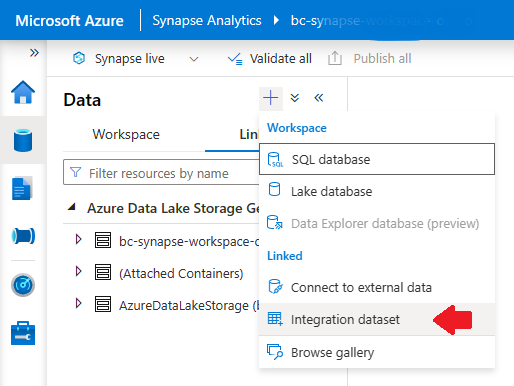Choose SQL database from the menu
This screenshot has height=386, width=514.
click(x=377, y=159)
